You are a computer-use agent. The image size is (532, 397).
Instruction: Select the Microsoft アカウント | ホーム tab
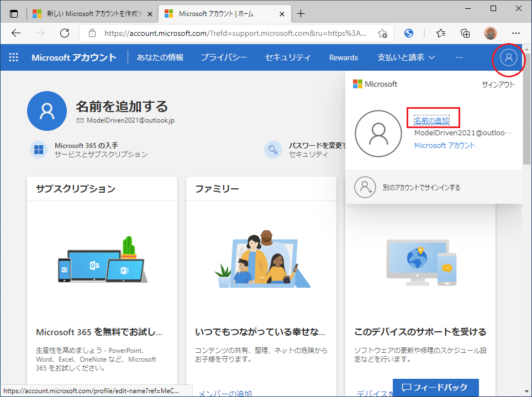[225, 14]
